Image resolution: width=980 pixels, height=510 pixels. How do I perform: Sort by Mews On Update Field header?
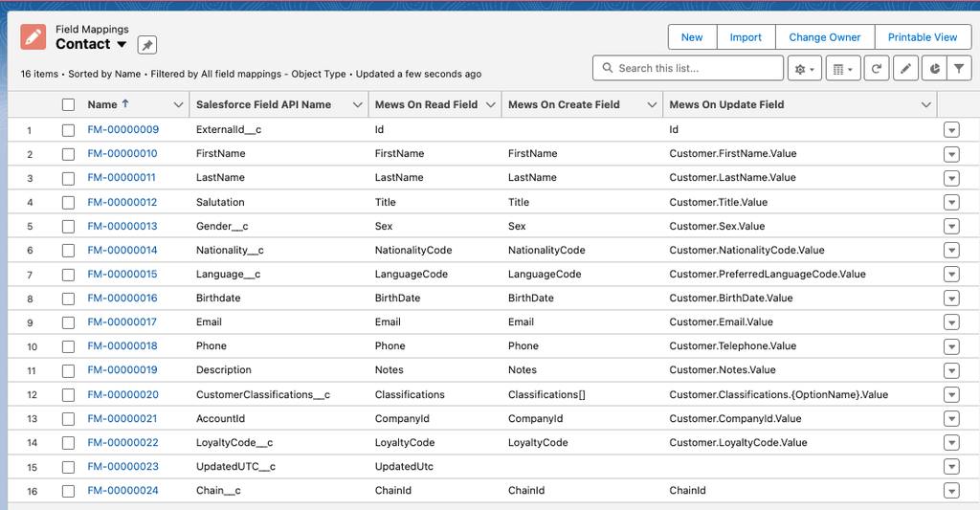726,104
